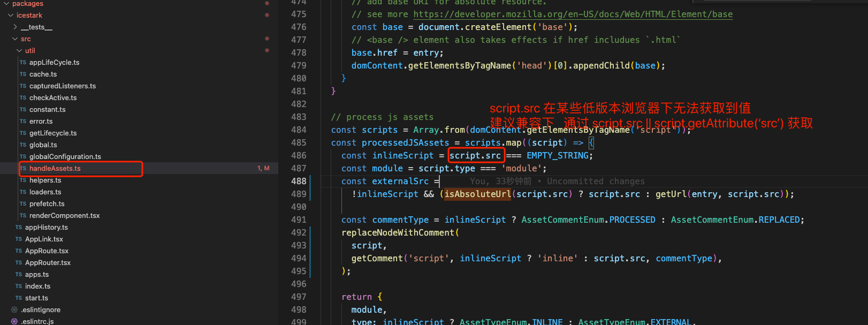Click the modified dot beside icestark folder
The width and height of the screenshot is (868, 325).
tap(267, 15)
